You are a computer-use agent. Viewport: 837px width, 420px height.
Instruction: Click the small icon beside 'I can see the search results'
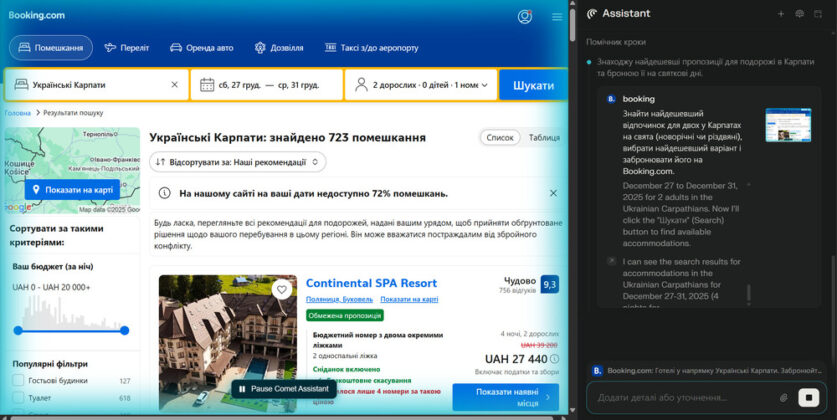pyautogui.click(x=612, y=261)
